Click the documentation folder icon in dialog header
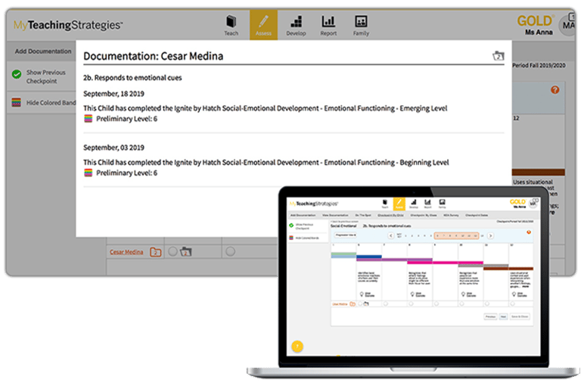The image size is (581, 392). [497, 56]
